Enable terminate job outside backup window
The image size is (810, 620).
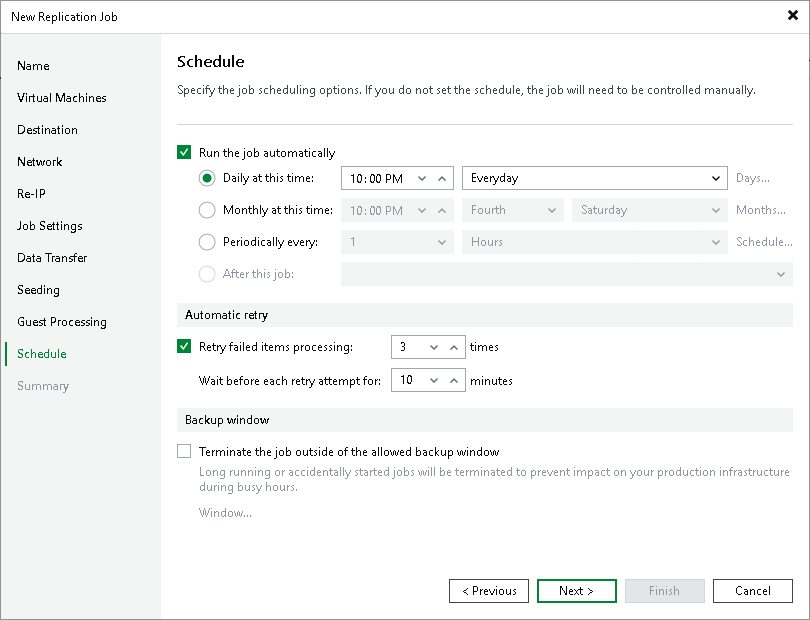point(184,451)
